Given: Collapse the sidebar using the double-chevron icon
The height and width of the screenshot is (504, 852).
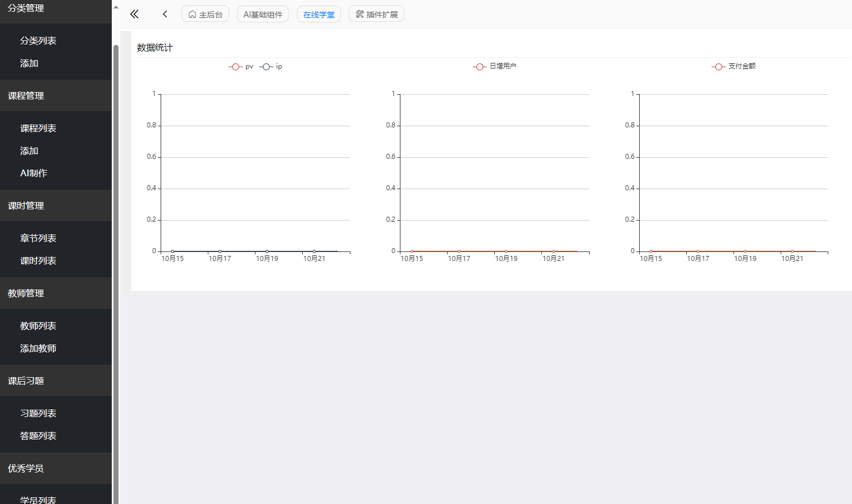Looking at the screenshot, I should [134, 13].
